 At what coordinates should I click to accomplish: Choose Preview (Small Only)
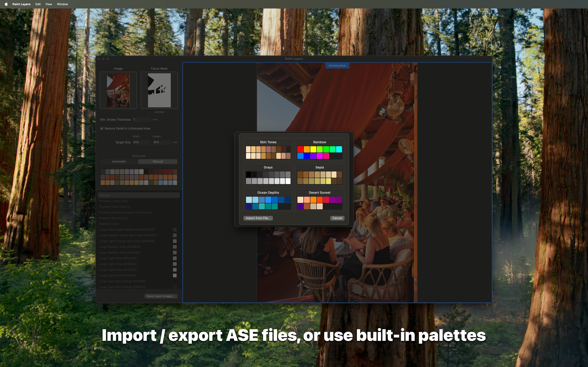(113, 218)
